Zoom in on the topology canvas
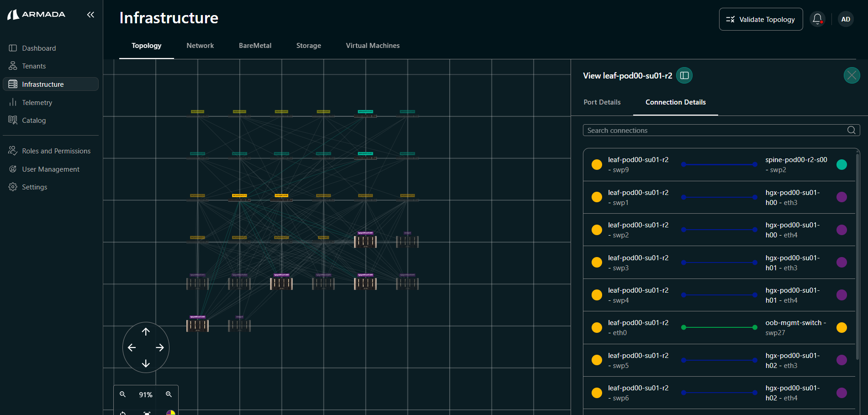Viewport: 868px width, 415px height. [169, 394]
